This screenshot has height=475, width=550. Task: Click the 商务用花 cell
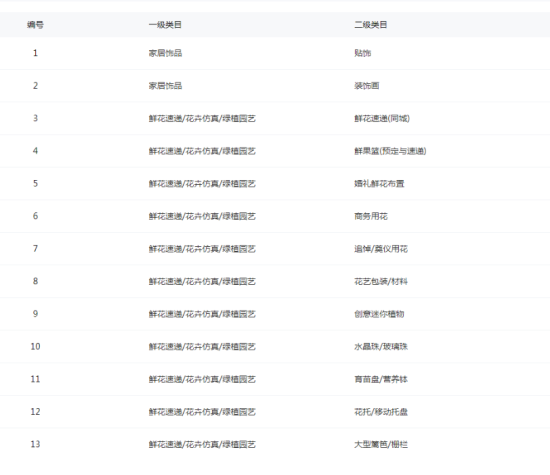click(371, 216)
